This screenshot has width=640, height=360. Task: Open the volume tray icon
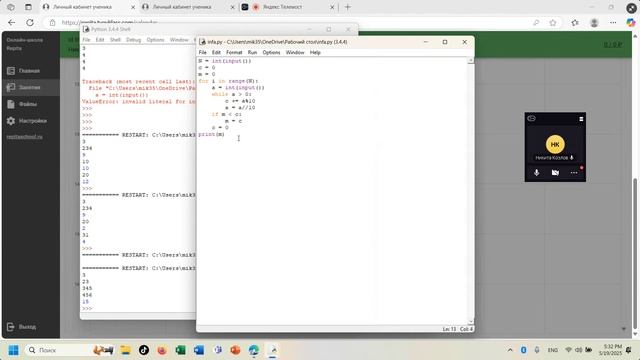pyautogui.click(x=578, y=350)
